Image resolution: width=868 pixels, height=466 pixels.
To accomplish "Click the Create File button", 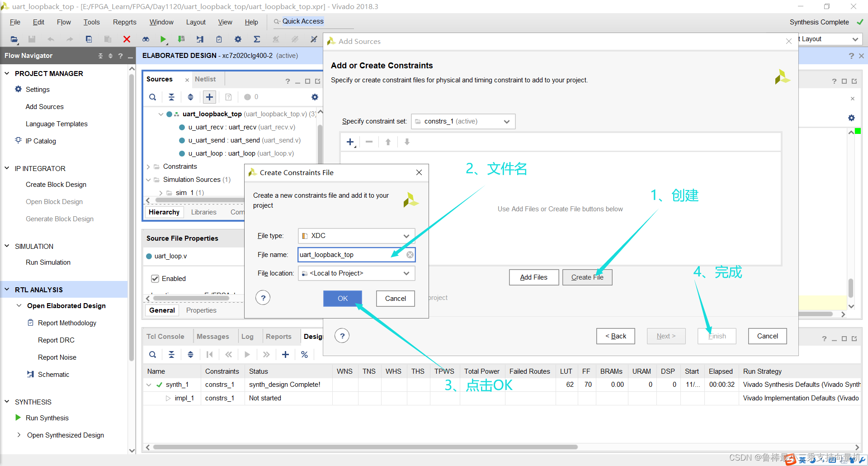I will click(587, 277).
